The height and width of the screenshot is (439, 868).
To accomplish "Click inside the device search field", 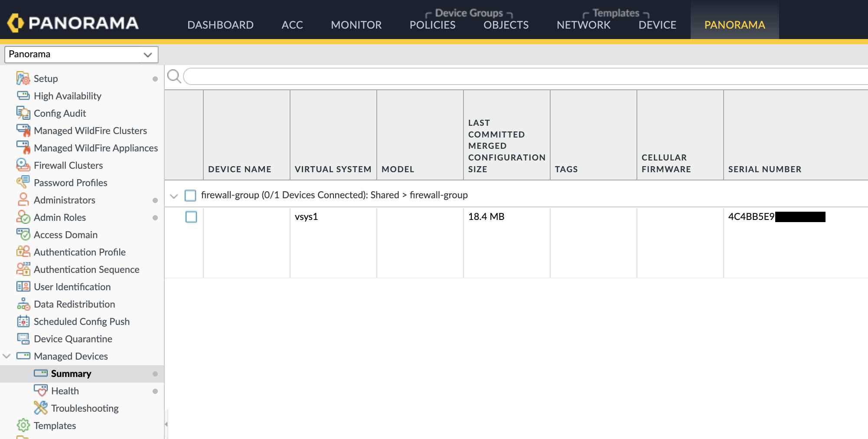I will tap(520, 77).
